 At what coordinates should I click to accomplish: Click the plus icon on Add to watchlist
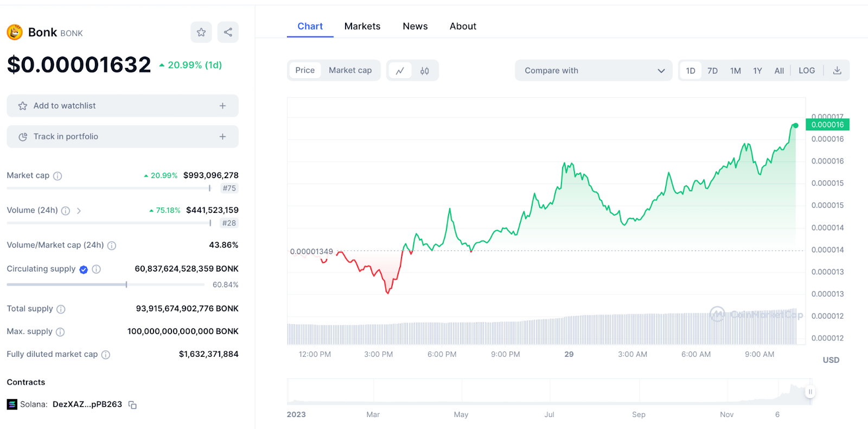[x=222, y=106]
